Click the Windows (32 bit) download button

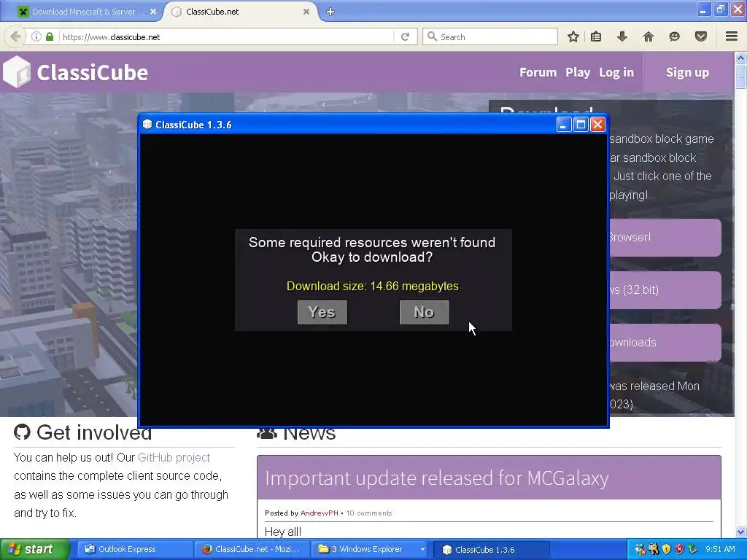(x=665, y=290)
